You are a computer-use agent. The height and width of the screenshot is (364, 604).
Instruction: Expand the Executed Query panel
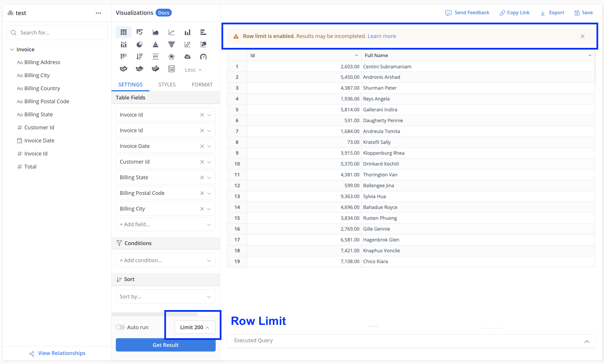587,341
